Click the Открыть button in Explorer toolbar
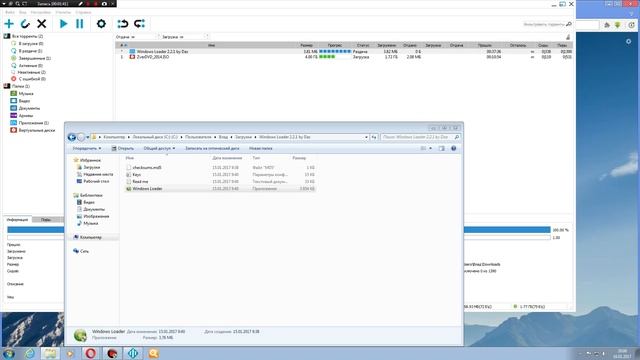The height and width of the screenshot is (360, 640). point(123,149)
